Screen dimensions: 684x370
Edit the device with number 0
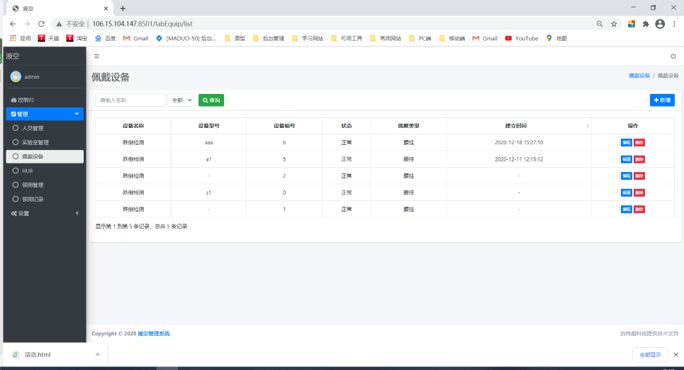[x=626, y=192]
